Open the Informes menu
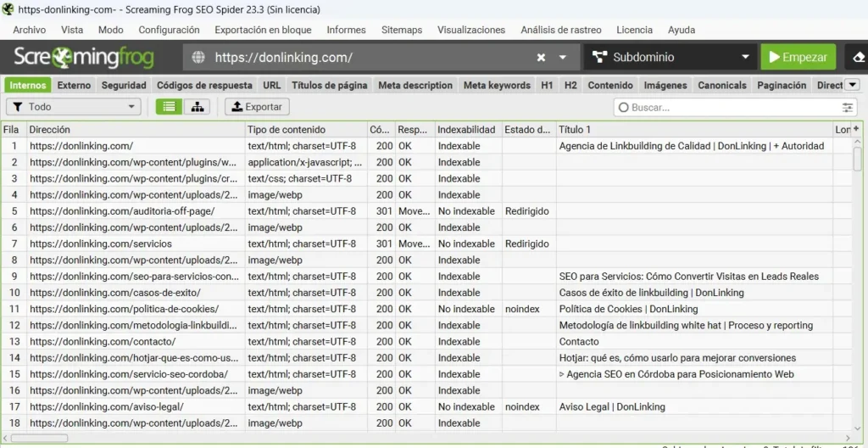Screen dimensions: 868x448 coord(346,30)
